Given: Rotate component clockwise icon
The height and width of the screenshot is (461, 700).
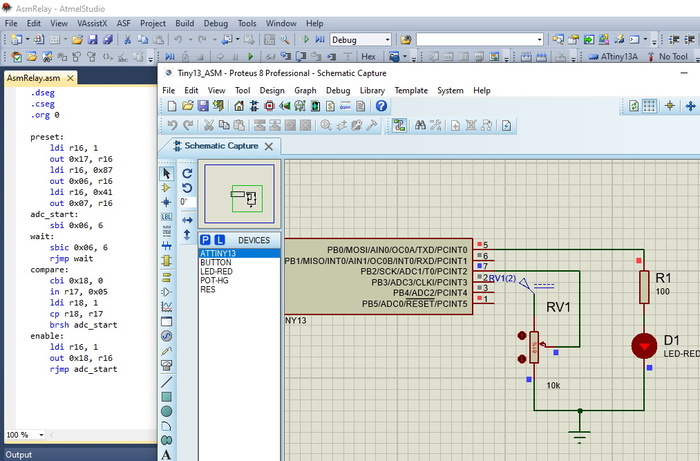Looking at the screenshot, I should [x=187, y=173].
